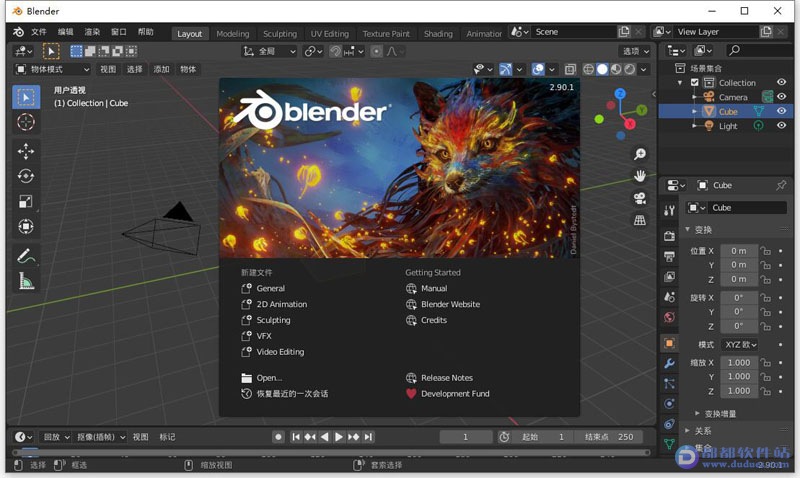Open the Object properties orange square tab

pos(669,343)
